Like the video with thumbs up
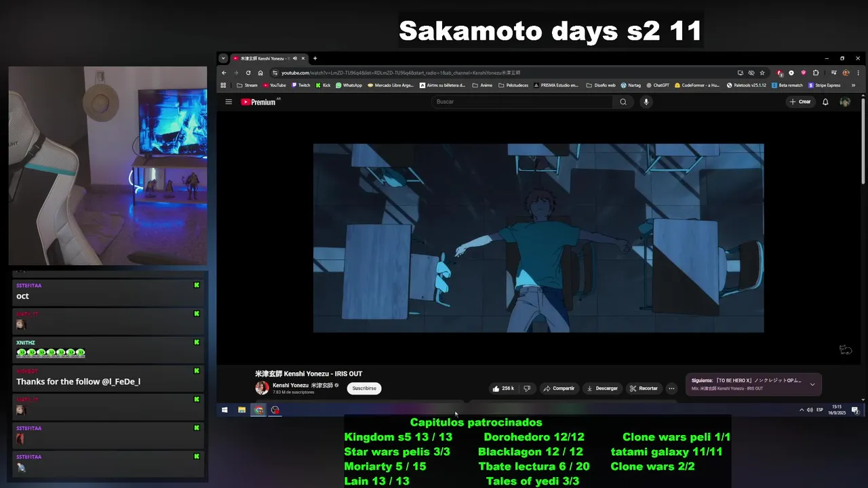The image size is (868, 488). (503, 388)
